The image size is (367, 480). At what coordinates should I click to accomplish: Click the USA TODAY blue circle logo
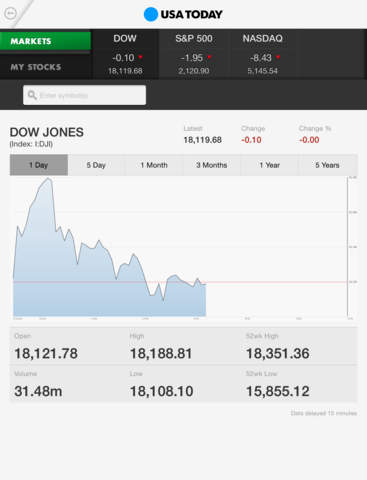pyautogui.click(x=151, y=14)
